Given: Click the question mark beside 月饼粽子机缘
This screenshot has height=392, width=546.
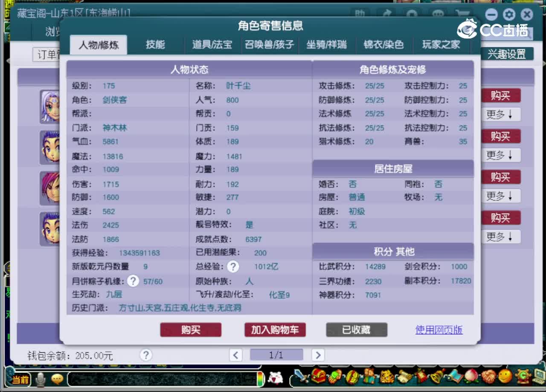Looking at the screenshot, I should coord(133,281).
